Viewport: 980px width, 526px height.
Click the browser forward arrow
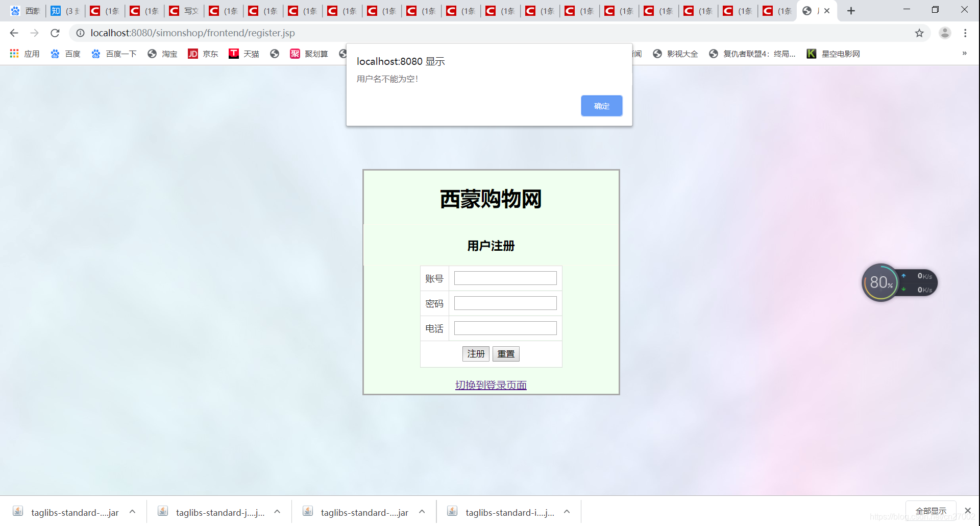tap(34, 33)
